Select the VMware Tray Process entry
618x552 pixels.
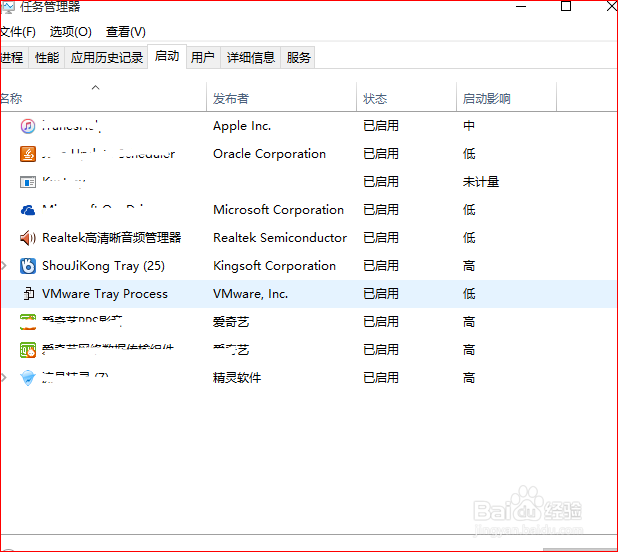tap(105, 294)
